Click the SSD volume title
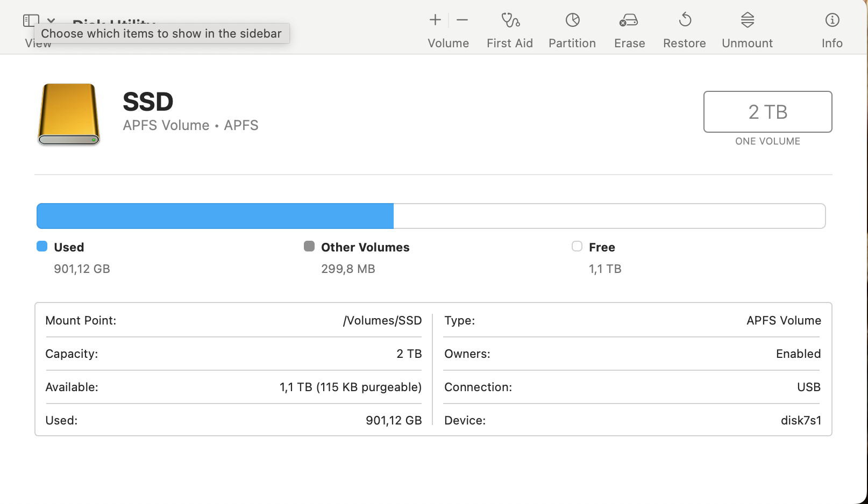868x504 pixels. coord(148,102)
